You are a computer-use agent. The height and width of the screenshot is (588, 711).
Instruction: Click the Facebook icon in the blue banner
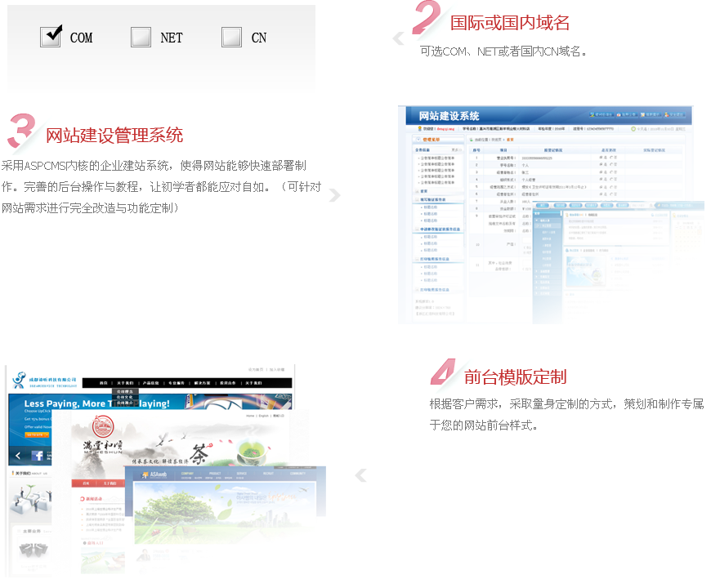click(38, 456)
